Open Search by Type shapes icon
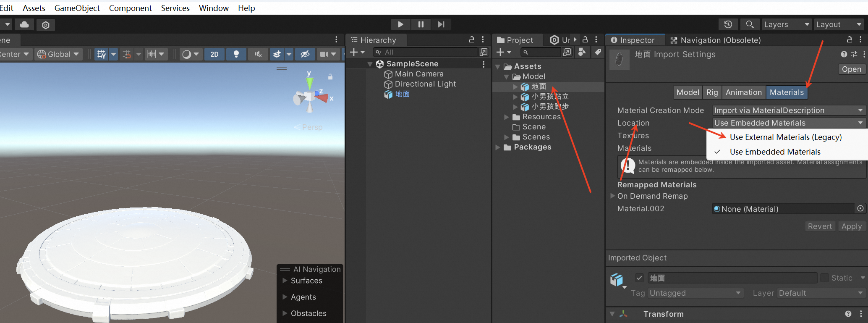868x323 pixels. (x=582, y=52)
